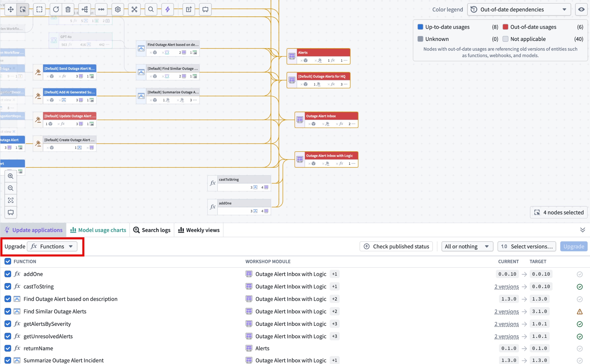Uncheck the addOne function checkbox

8,274
